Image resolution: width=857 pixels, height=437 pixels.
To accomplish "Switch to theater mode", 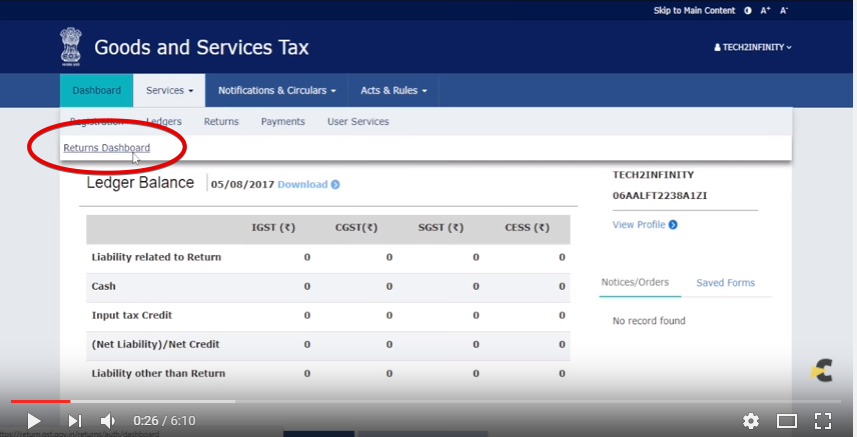I will [787, 421].
